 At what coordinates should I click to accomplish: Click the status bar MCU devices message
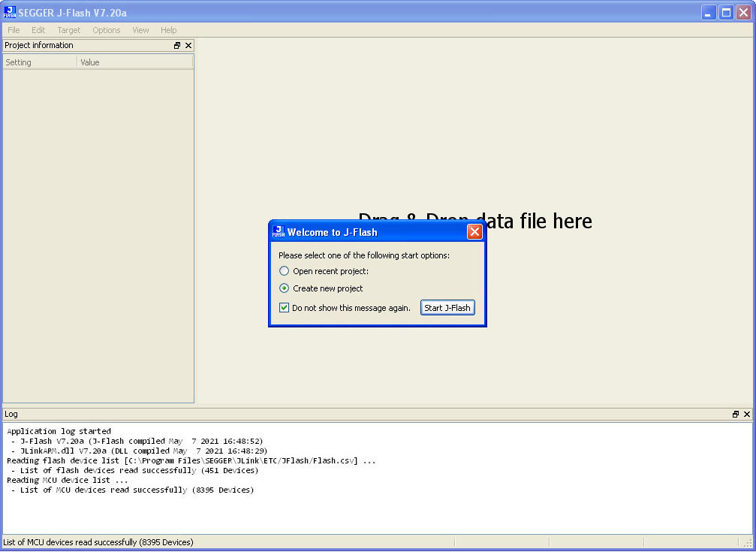(98, 542)
